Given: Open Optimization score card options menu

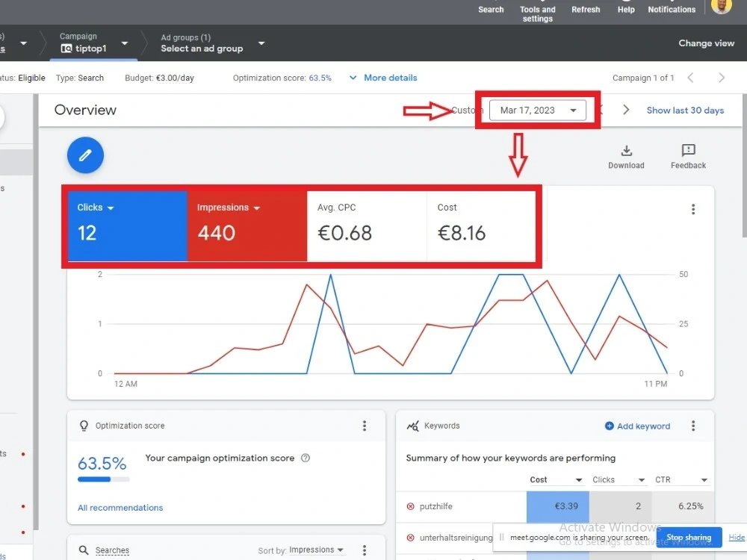Looking at the screenshot, I should tap(365, 426).
